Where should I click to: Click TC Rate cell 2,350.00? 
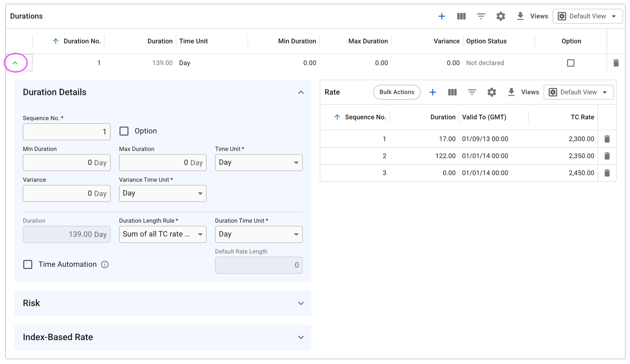582,156
